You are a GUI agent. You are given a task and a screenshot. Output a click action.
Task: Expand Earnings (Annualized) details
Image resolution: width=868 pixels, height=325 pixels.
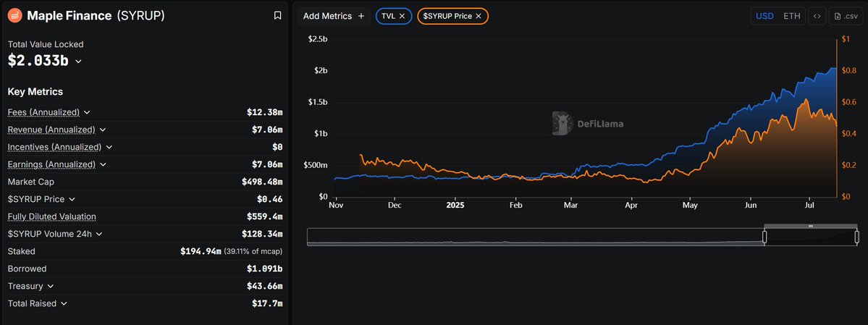102,164
